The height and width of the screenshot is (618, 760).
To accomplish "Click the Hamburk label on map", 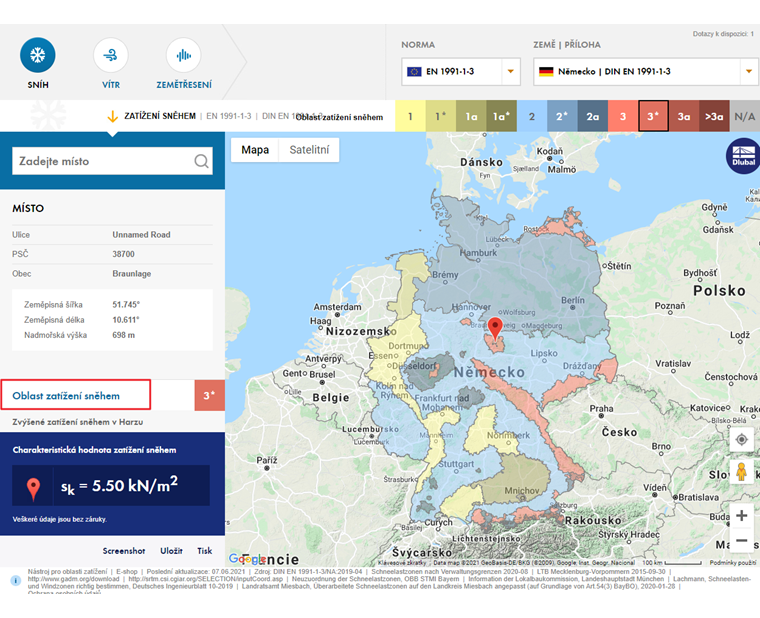I will [478, 253].
